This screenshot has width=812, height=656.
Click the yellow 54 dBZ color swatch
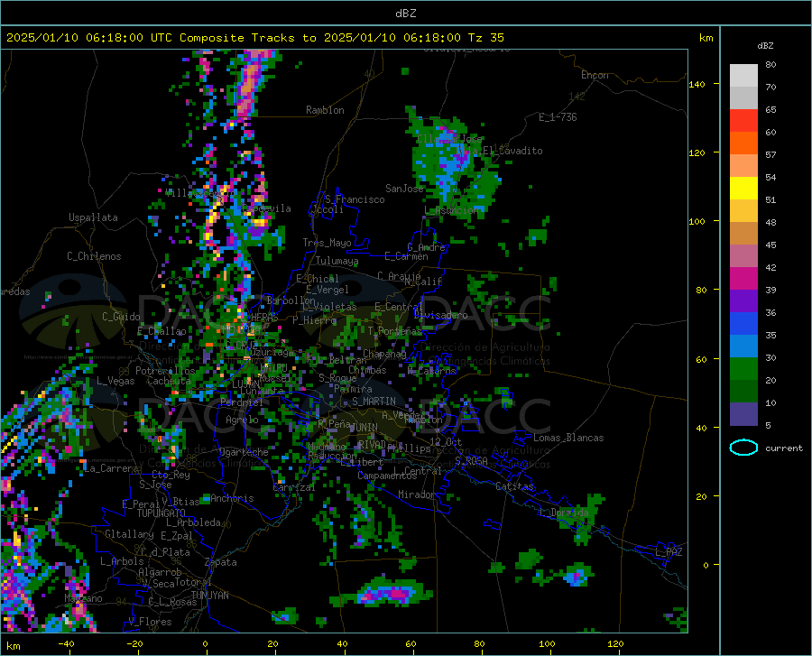(743, 189)
